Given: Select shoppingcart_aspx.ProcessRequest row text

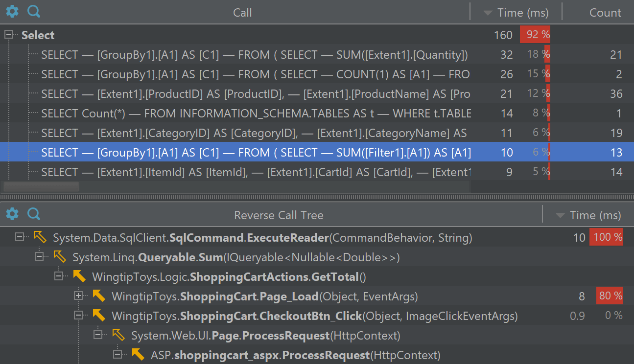Looking at the screenshot, I should pos(296,355).
